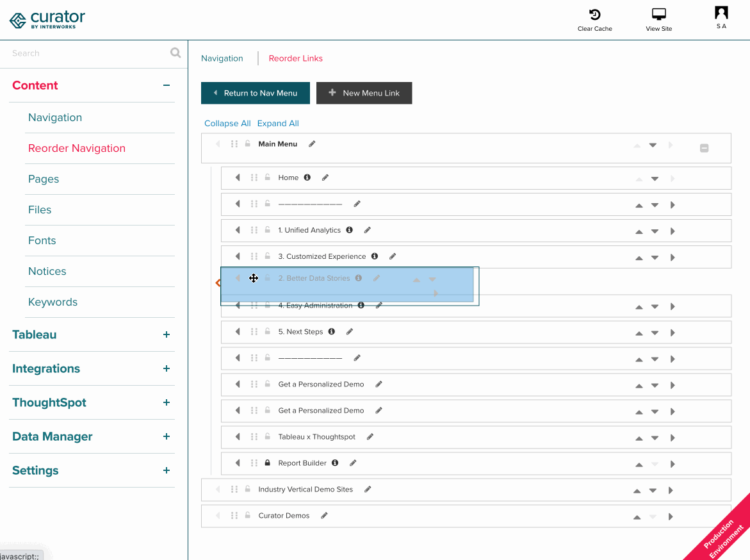Expand the Settings sidebar section

click(x=167, y=470)
